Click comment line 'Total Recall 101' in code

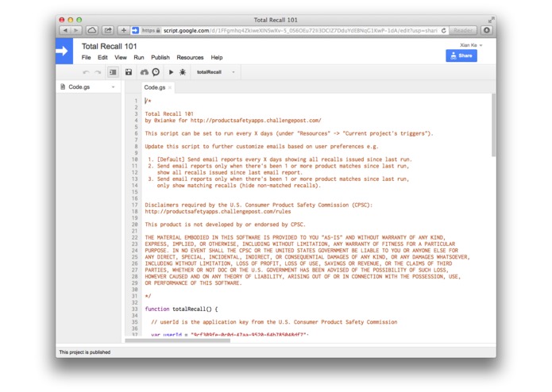[x=169, y=114]
